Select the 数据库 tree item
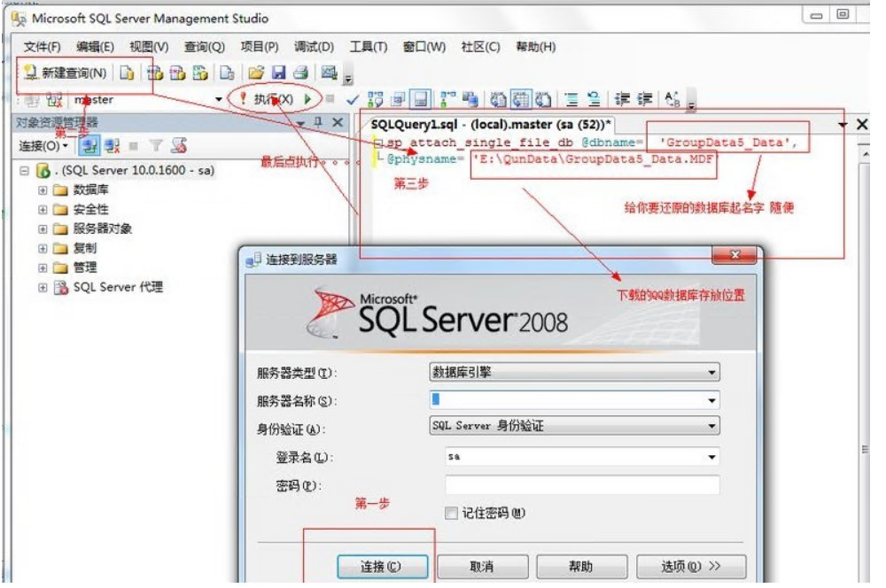 [x=90, y=190]
